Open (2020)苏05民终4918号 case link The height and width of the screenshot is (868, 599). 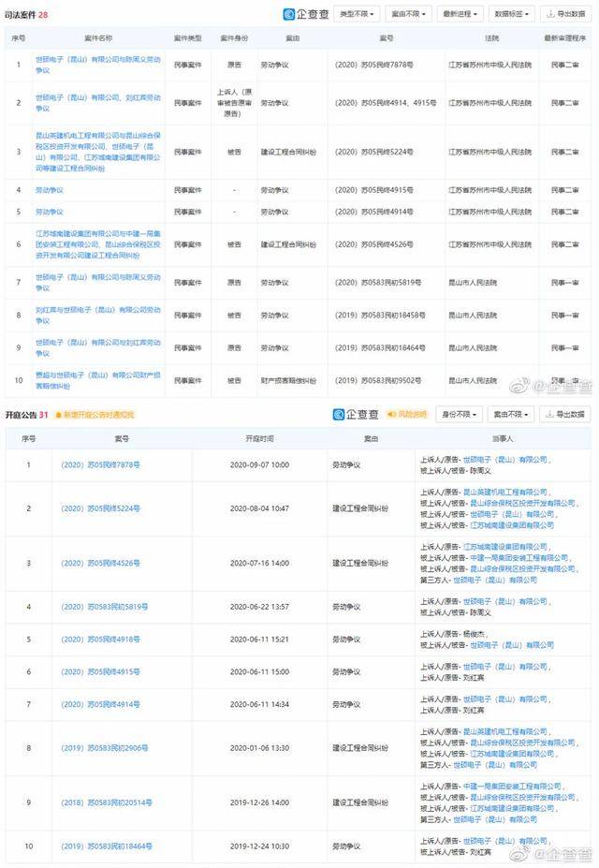[100, 640]
